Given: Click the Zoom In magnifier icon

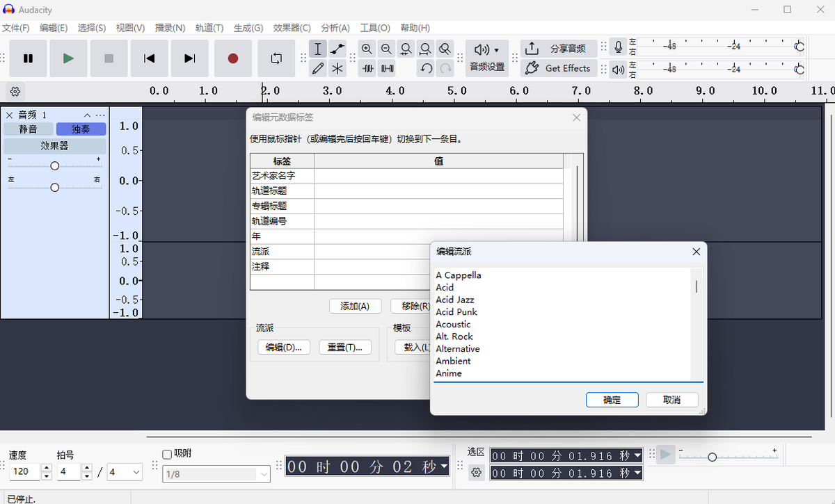Looking at the screenshot, I should point(367,49).
